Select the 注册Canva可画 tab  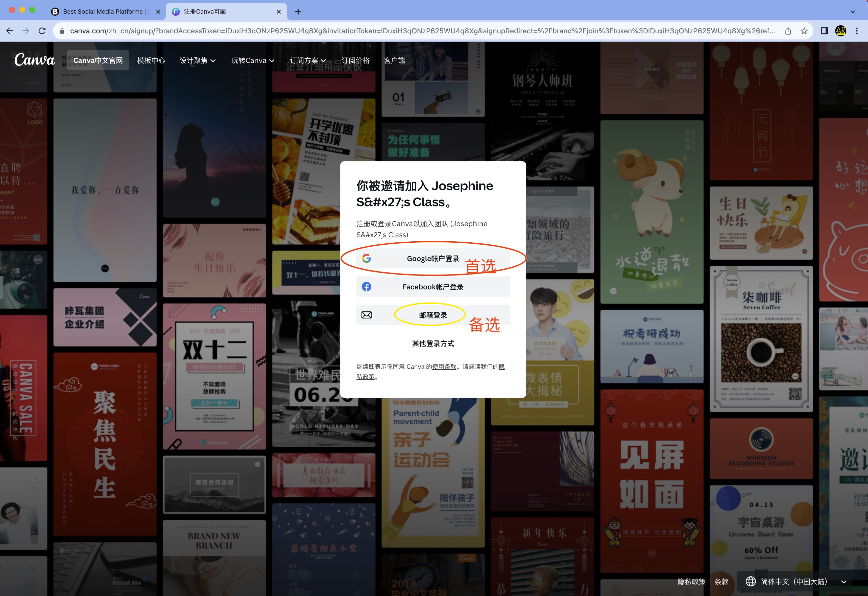[226, 12]
